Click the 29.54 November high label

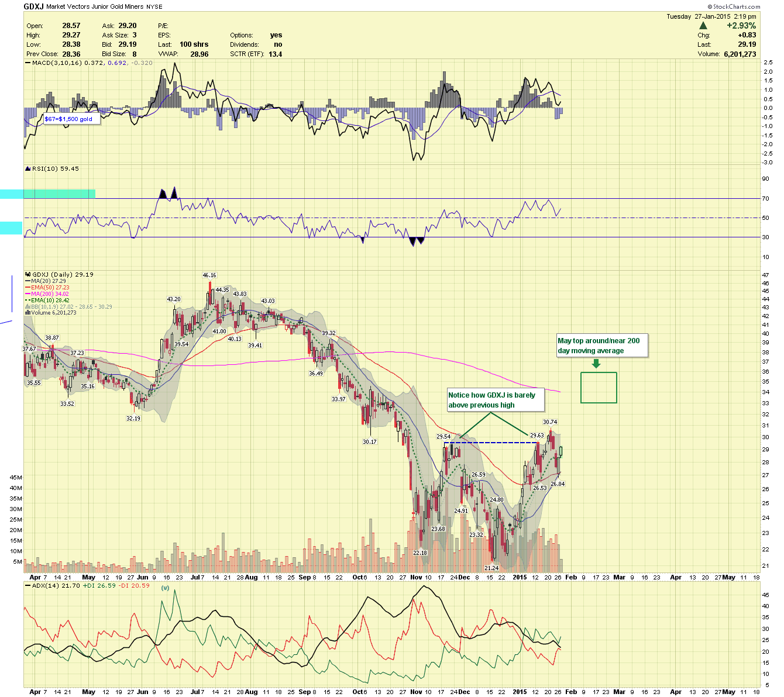tap(443, 436)
